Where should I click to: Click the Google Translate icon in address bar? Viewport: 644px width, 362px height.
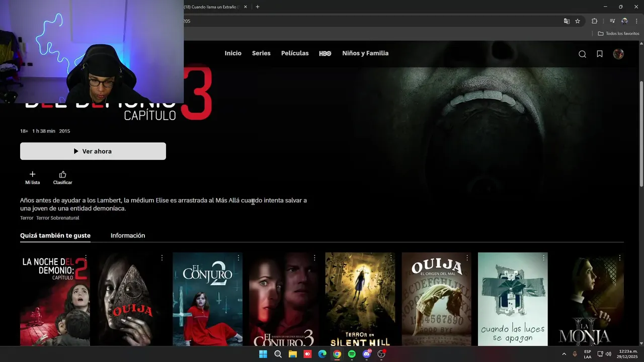pos(567,21)
